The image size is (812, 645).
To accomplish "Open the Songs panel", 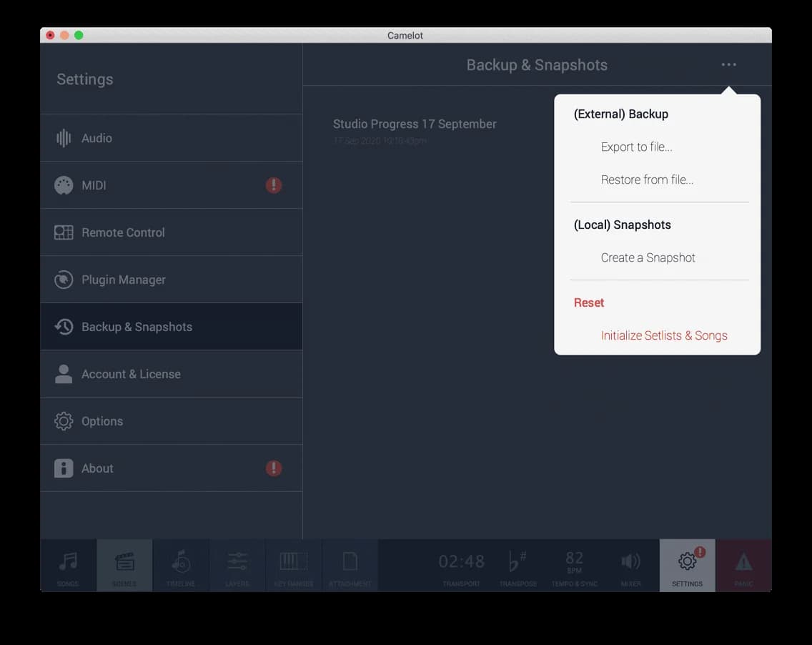I will click(68, 565).
